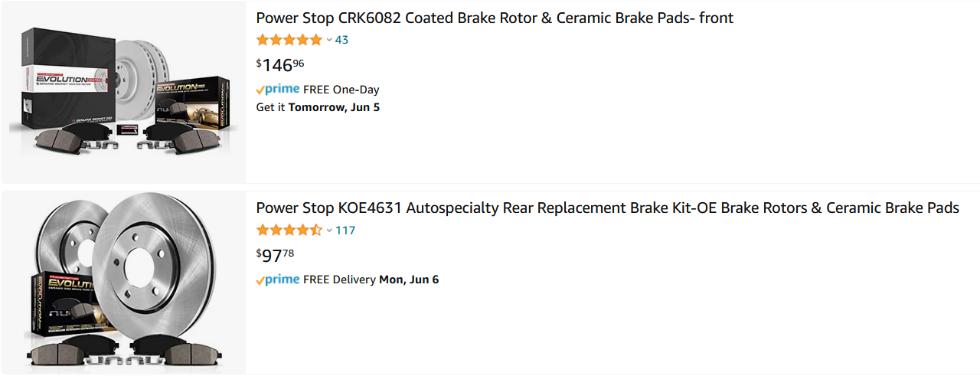Click the 4.5-star rating for Power Stop KOE4631
980x376 pixels.
coord(289,230)
